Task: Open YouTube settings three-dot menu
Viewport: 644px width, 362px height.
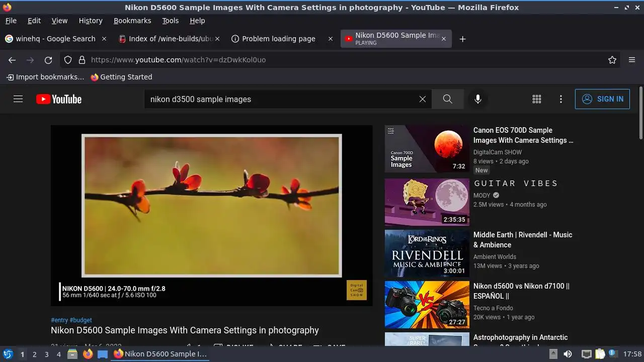Action: [561, 99]
